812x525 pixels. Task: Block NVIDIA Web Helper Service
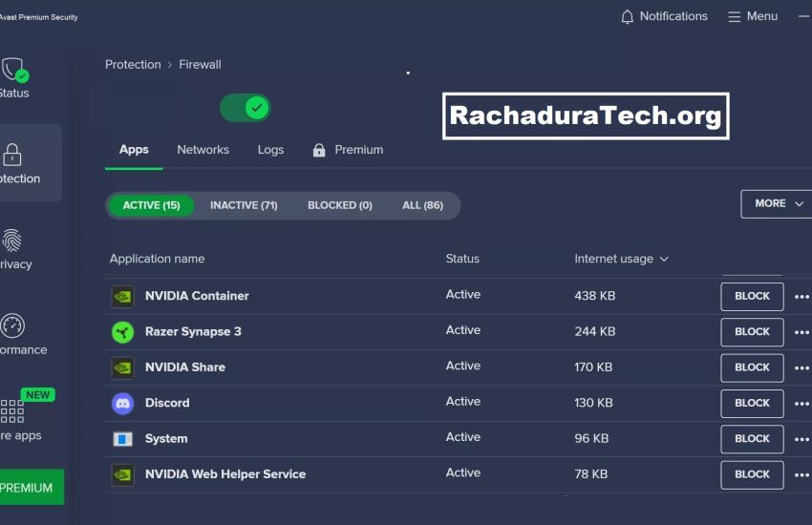[x=752, y=474]
